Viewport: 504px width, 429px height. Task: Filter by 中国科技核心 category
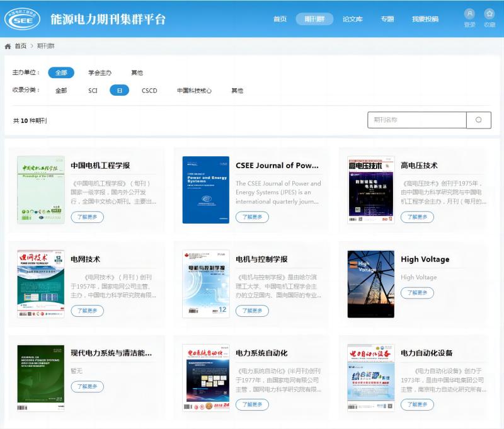point(194,90)
